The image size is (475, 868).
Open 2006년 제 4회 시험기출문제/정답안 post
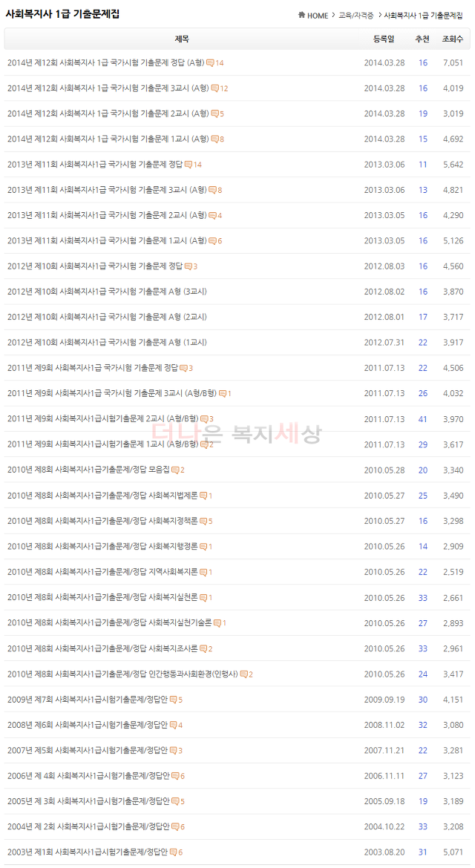point(88,775)
